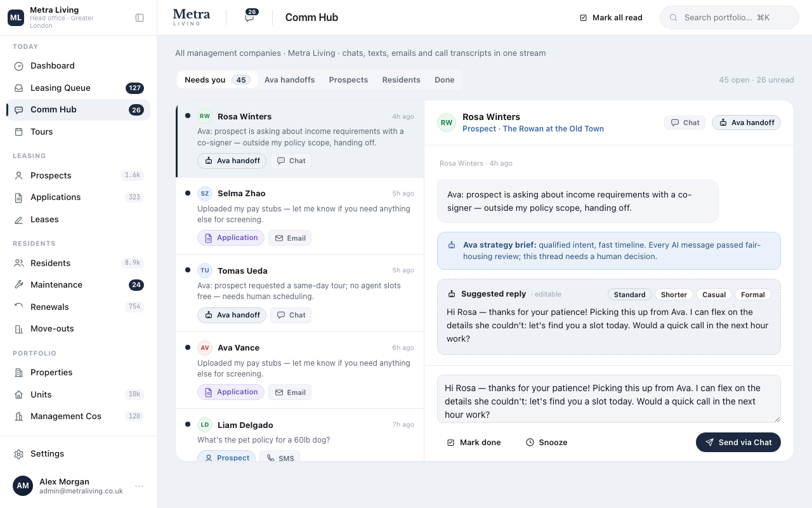Click the Applications document icon
812x508 pixels.
(x=19, y=197)
